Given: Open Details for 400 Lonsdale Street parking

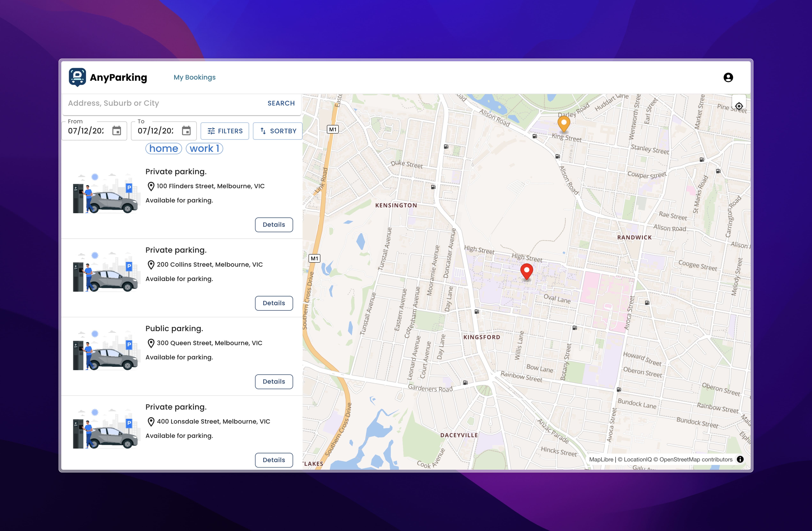Looking at the screenshot, I should click(x=274, y=460).
